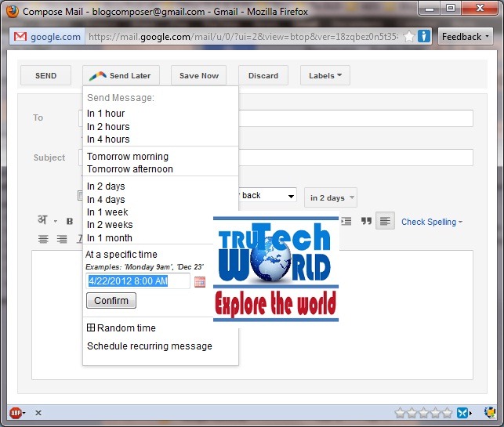The width and height of the screenshot is (504, 427).
Task: Click into the Subject field
Action: tap(356, 157)
